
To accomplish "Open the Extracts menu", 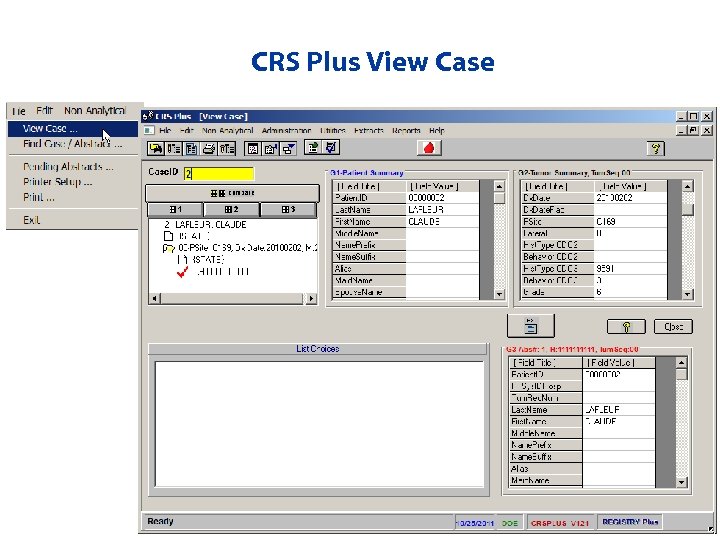I will pyautogui.click(x=368, y=130).
